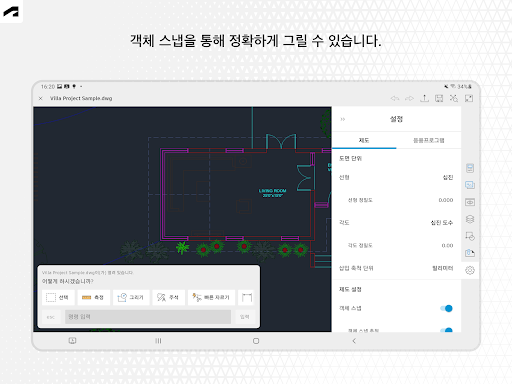This screenshot has width=512, height=384.
Task: Choose the 그리기 draw tool button
Action: tap(131, 297)
